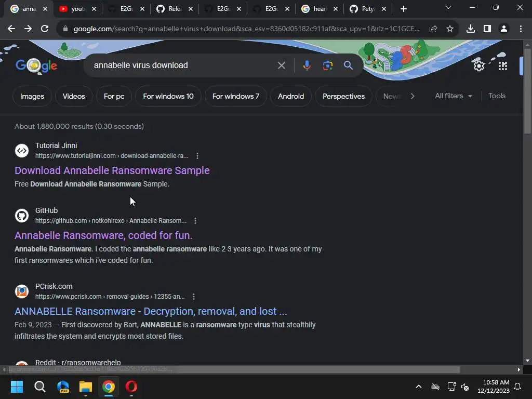Open the notifications bell
This screenshot has width=532, height=399.
tap(517, 387)
